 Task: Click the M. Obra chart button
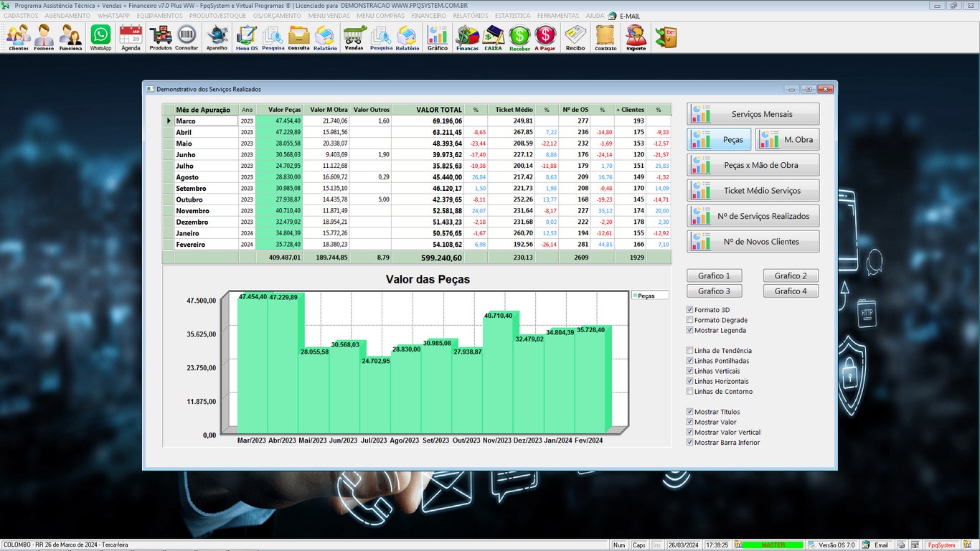(787, 139)
